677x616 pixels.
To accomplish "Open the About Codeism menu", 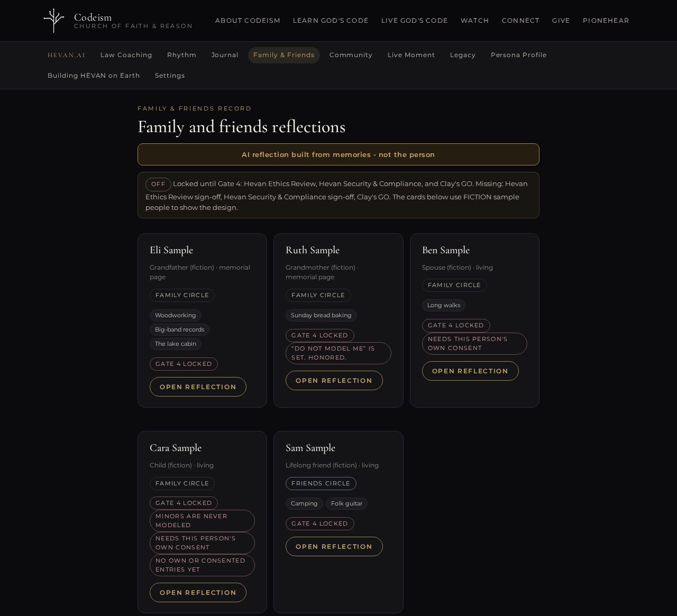I will 248,21.
